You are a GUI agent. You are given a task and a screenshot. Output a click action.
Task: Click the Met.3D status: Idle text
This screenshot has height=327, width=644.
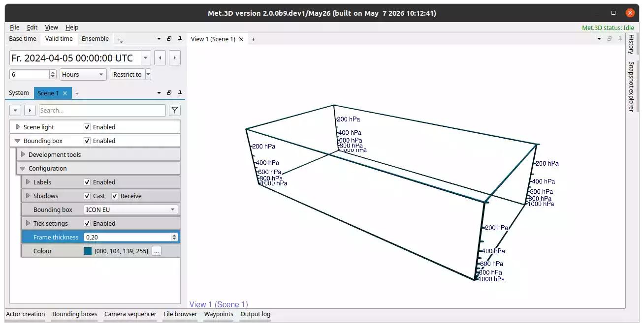pos(608,28)
